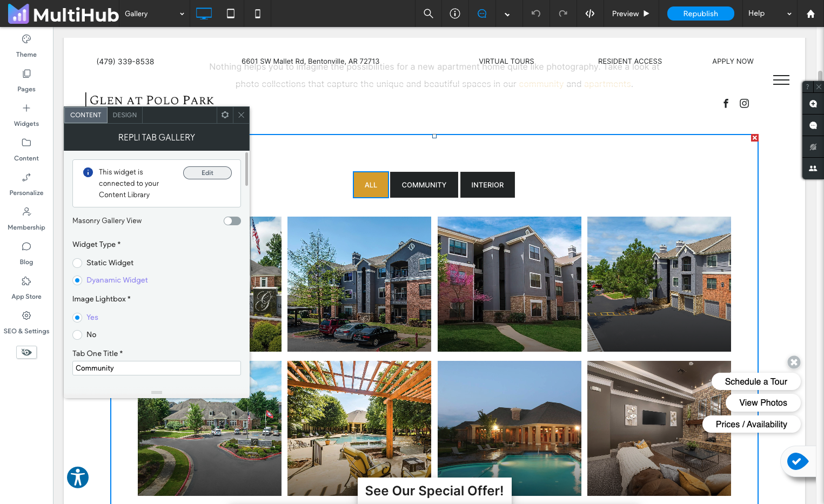Select the ALL gallery tab
824x504 pixels.
pyautogui.click(x=371, y=185)
